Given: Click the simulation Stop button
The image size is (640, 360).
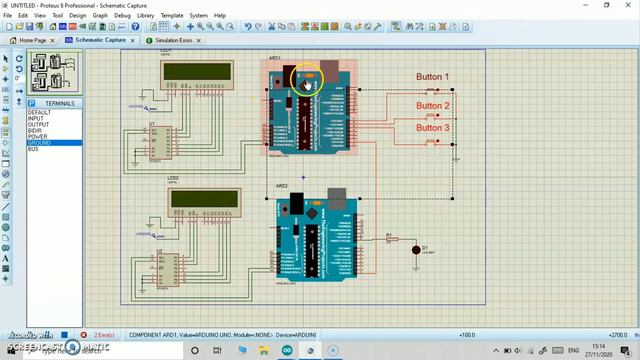Looking at the screenshot, I should pyautogui.click(x=64, y=335).
